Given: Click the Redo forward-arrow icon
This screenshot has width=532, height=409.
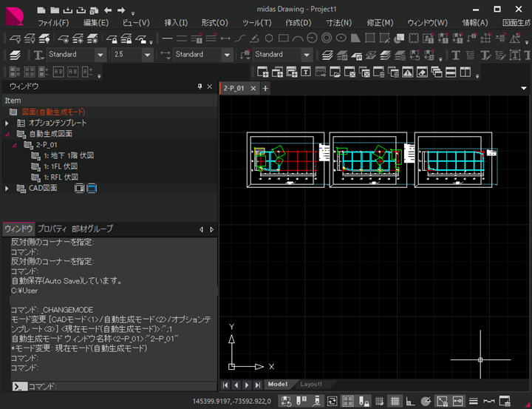Looking at the screenshot, I should (x=121, y=10).
